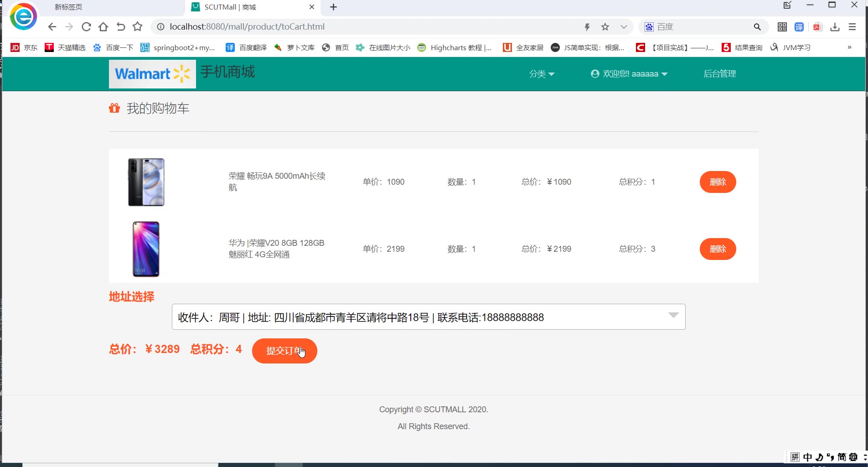Go forward with the browser forward arrow
868x467 pixels.
pos(69,27)
